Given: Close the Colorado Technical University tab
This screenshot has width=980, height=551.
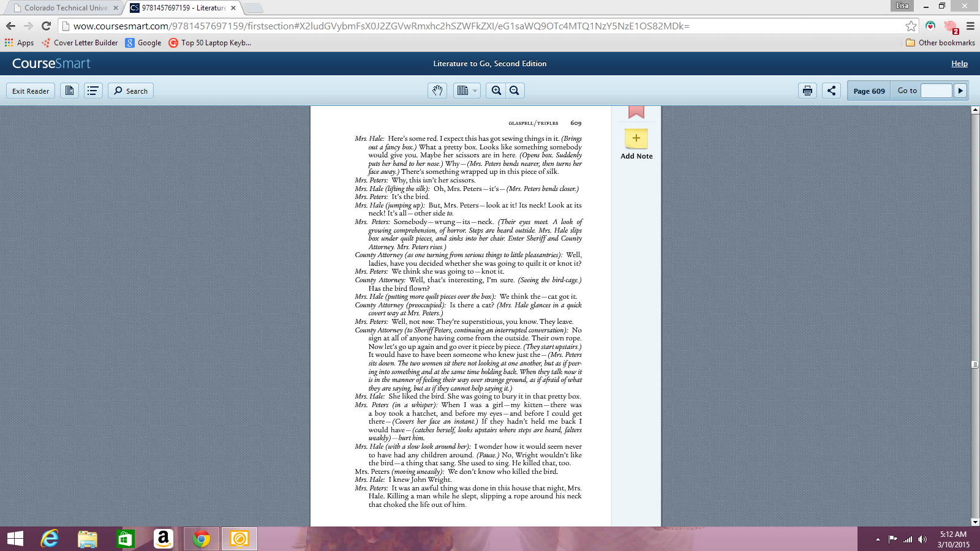Looking at the screenshot, I should [x=115, y=8].
